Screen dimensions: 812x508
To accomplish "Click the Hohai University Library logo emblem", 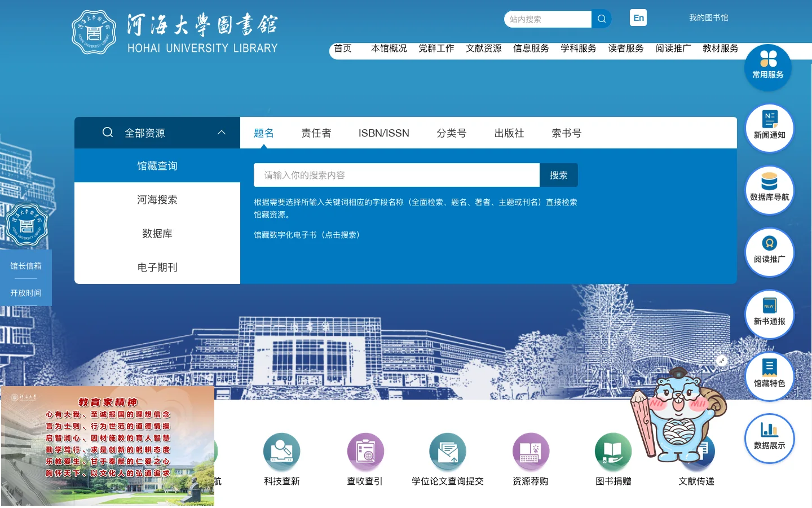I will pyautogui.click(x=94, y=32).
